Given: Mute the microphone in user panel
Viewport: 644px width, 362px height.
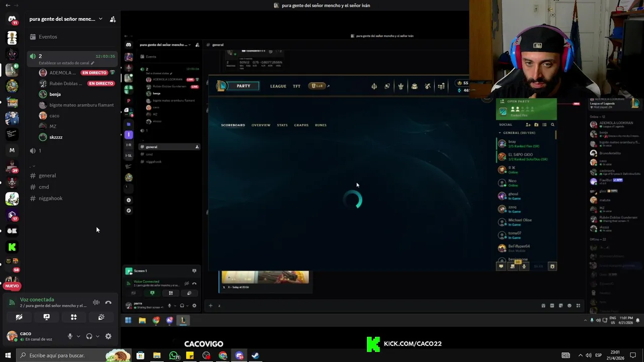Looking at the screenshot, I should [70, 336].
